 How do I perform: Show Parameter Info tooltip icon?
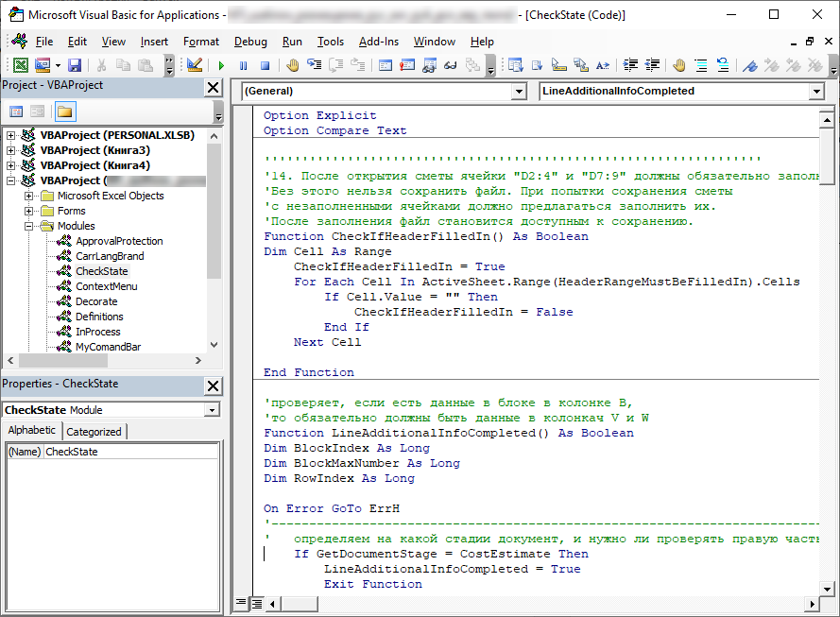(581, 65)
